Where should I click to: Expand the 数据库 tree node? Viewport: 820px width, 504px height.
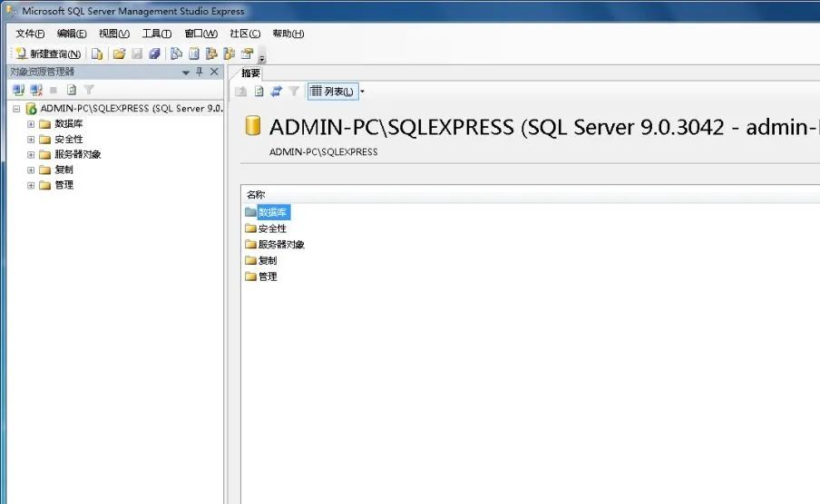pyautogui.click(x=31, y=124)
